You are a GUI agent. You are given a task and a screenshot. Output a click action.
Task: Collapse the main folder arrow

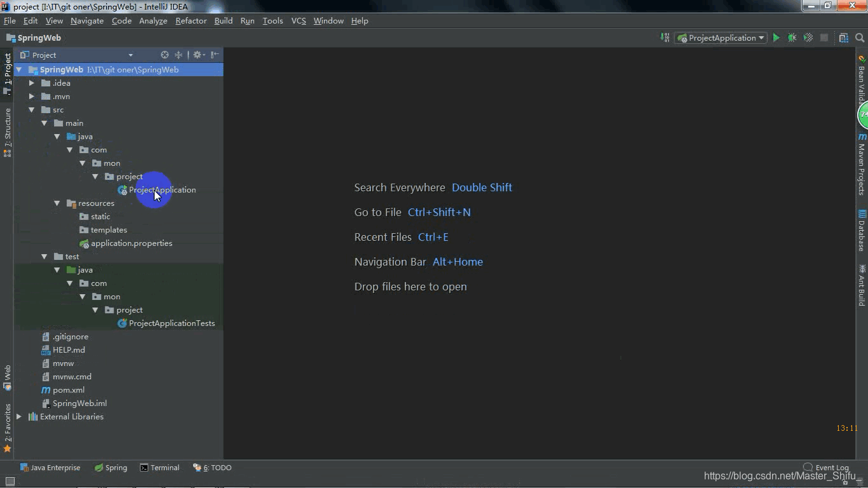44,123
